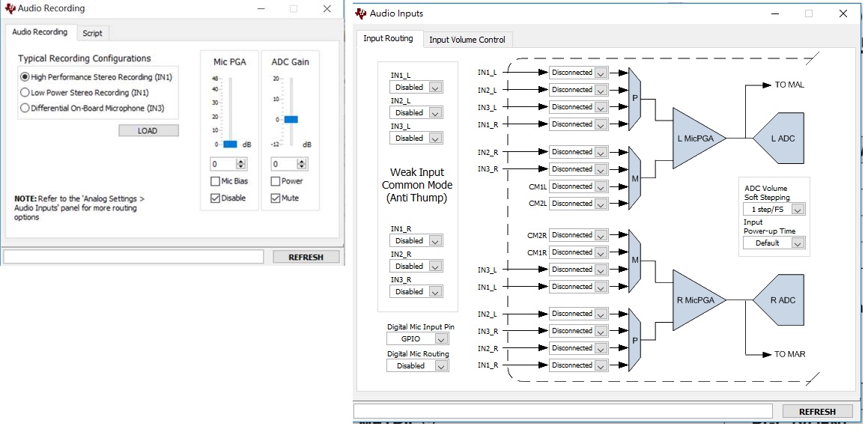Switch to the Input Routing tab

pos(388,38)
